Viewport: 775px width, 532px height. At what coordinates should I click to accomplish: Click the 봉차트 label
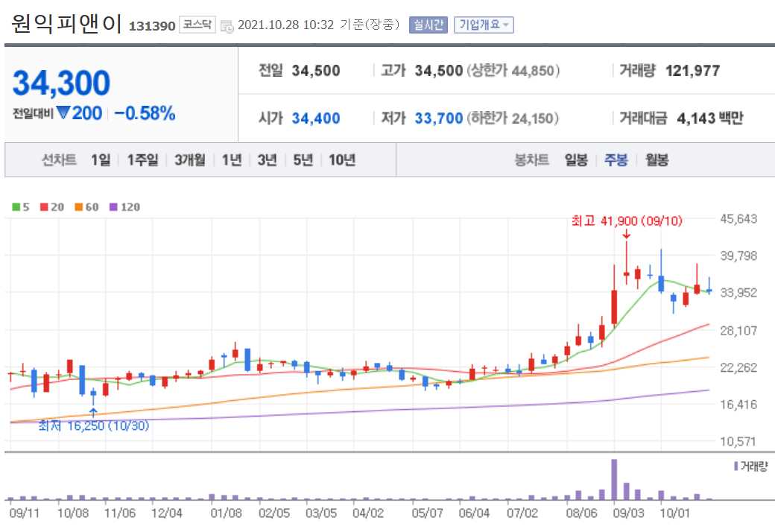[532, 159]
